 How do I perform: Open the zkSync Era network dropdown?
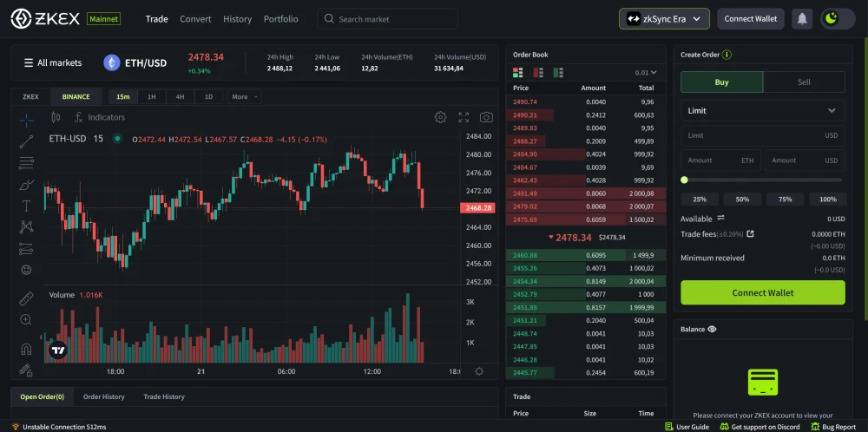pos(664,19)
